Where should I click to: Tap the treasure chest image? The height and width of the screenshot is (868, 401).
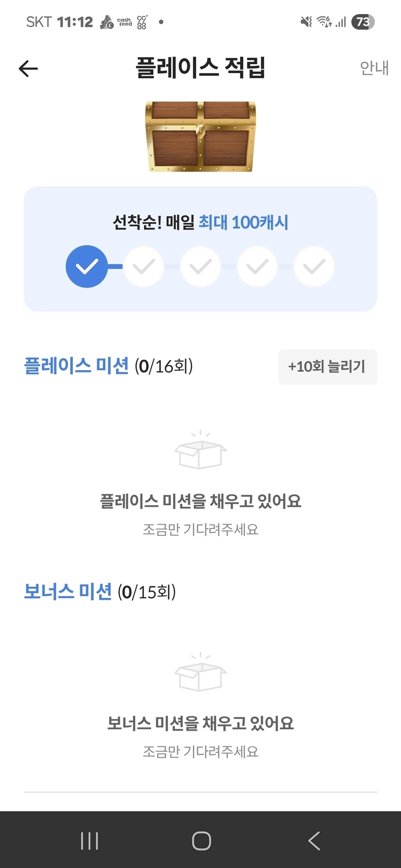coord(200,136)
